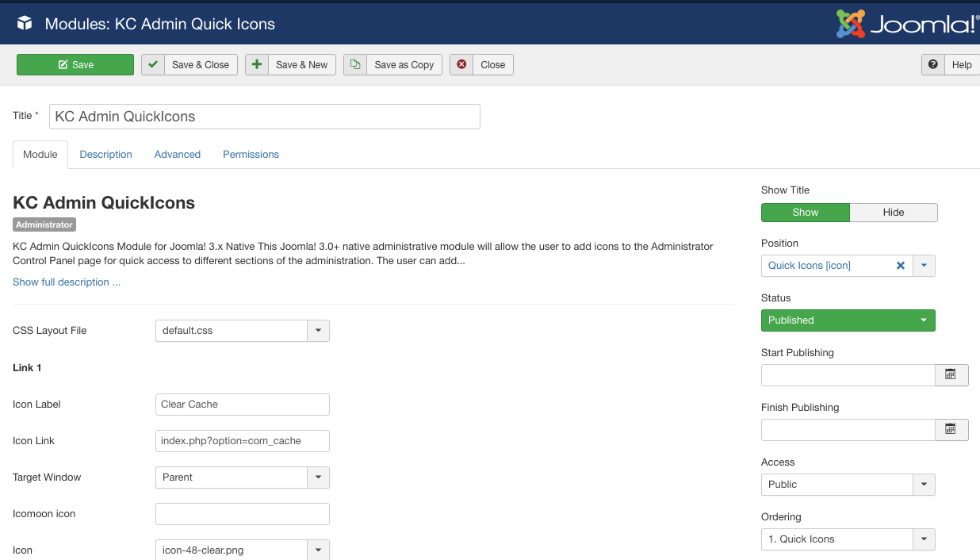Click the Help button label
Image resolution: width=980 pixels, height=560 pixels.
pyautogui.click(x=962, y=65)
